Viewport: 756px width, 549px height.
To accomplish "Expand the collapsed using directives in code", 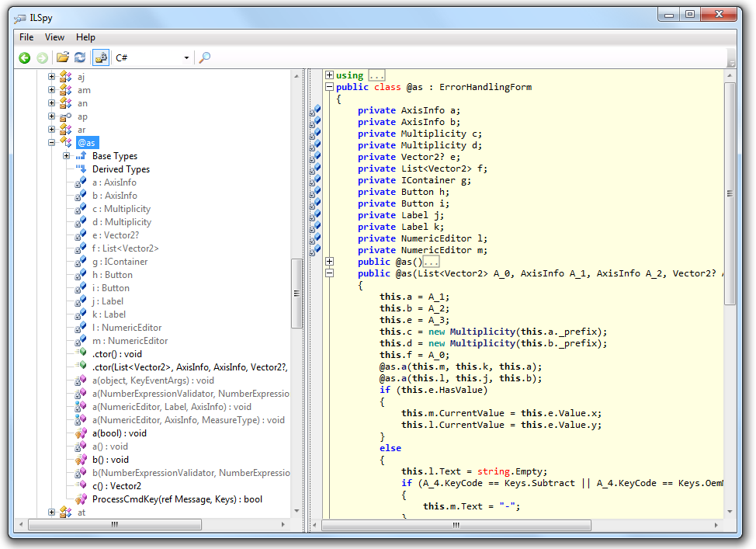I will coord(329,75).
